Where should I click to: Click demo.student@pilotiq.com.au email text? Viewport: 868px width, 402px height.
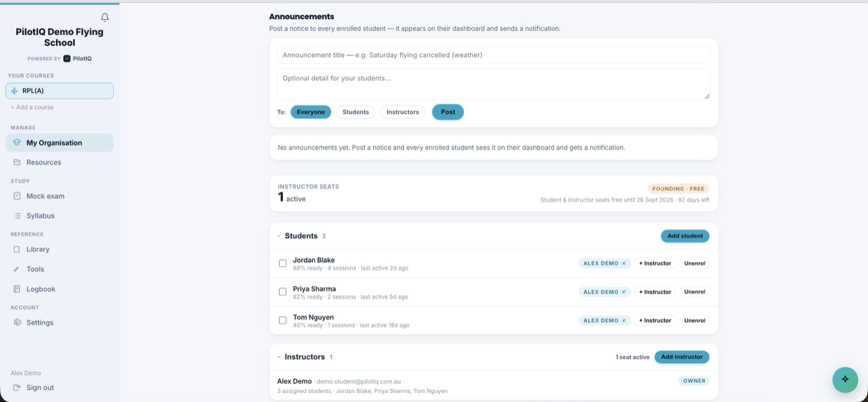tap(358, 382)
